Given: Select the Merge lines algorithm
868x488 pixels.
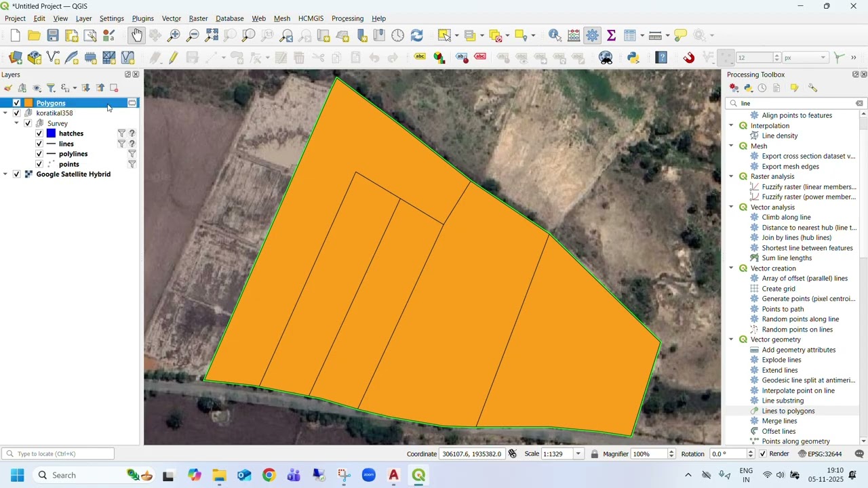Looking at the screenshot, I should [x=779, y=421].
